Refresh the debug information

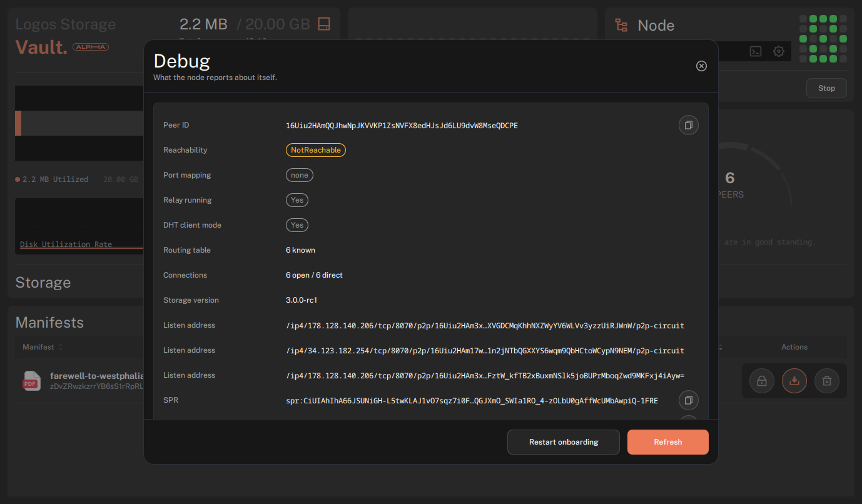pyautogui.click(x=668, y=442)
